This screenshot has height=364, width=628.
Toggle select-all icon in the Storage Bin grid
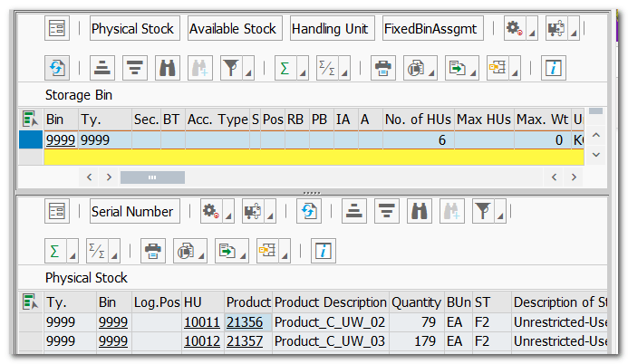click(x=31, y=120)
